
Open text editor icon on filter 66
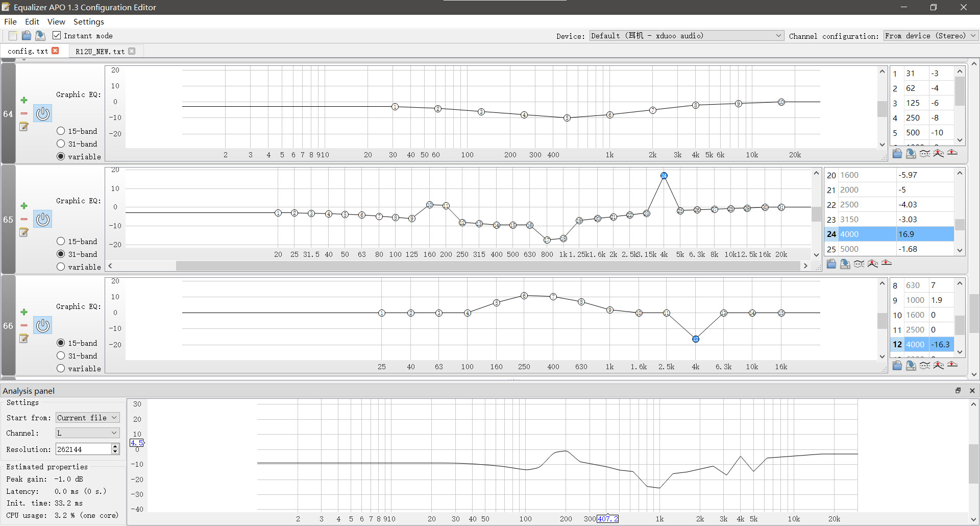[x=24, y=338]
